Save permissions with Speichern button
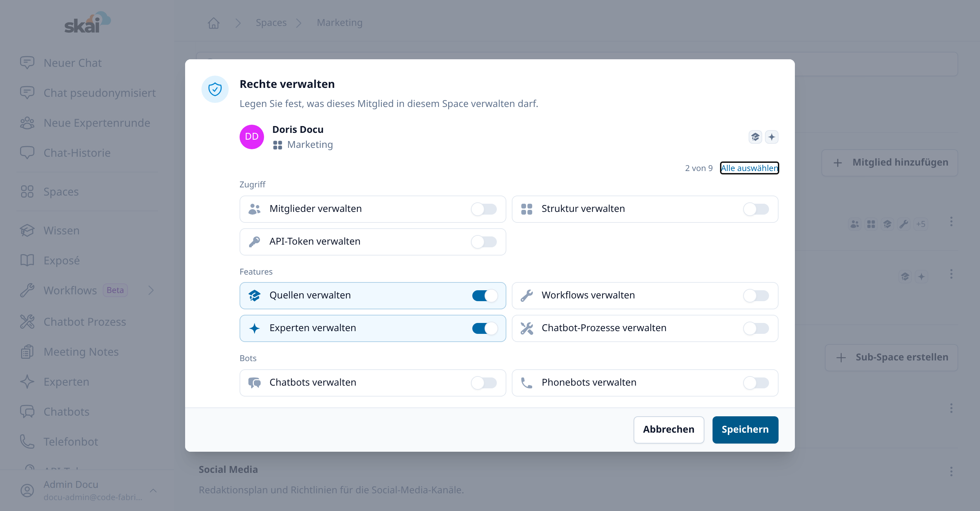The width and height of the screenshot is (980, 511). (745, 430)
